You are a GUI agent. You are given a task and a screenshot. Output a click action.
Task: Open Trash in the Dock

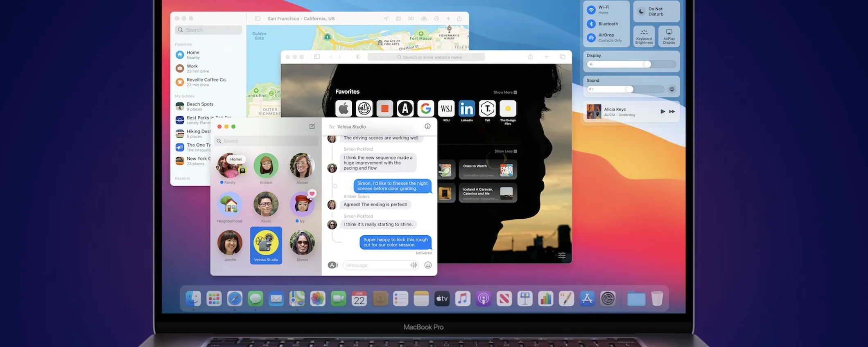point(657,299)
